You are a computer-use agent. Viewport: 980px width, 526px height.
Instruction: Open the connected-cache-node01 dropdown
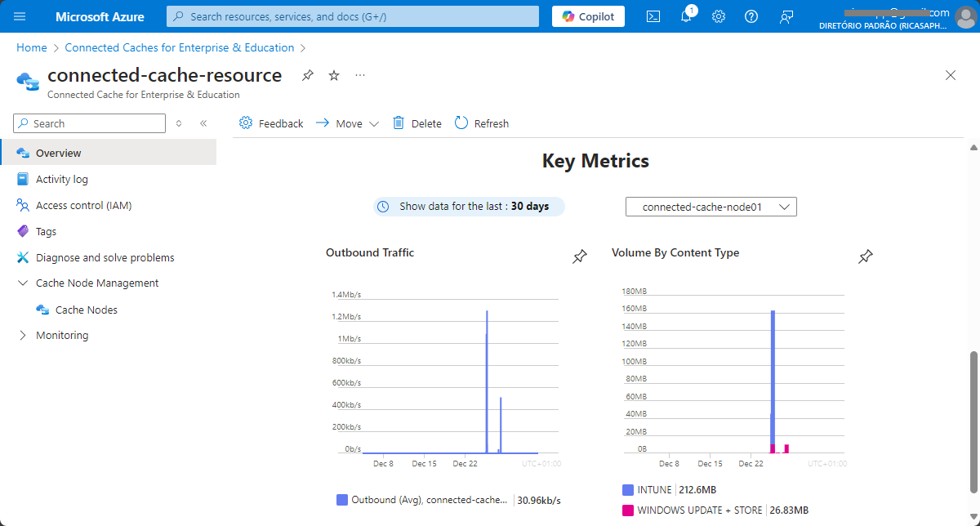pos(711,207)
